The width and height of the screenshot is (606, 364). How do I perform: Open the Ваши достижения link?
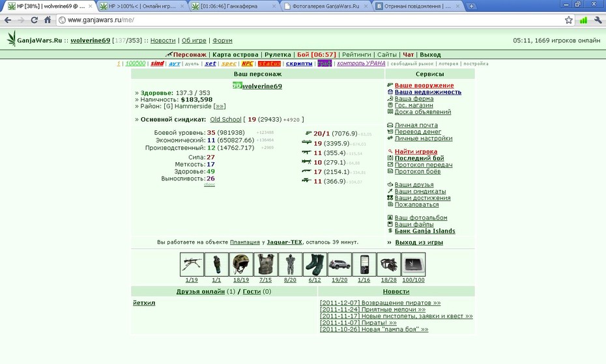[x=422, y=198]
